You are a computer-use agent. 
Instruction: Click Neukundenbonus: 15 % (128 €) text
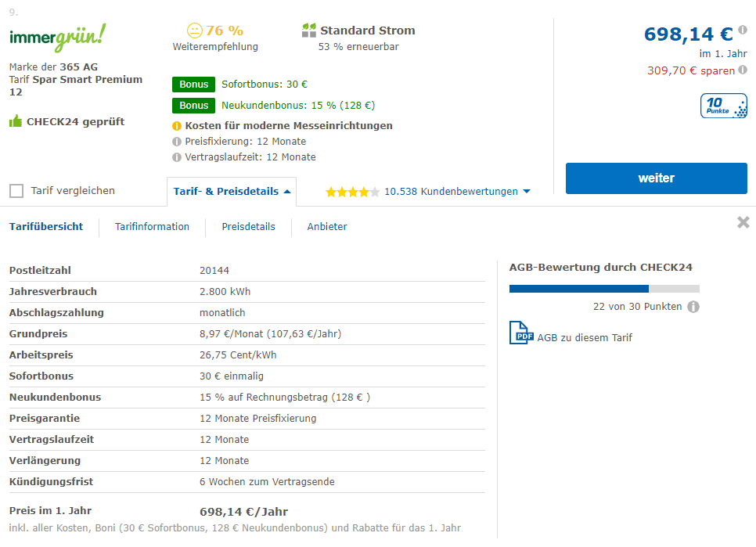click(x=298, y=106)
